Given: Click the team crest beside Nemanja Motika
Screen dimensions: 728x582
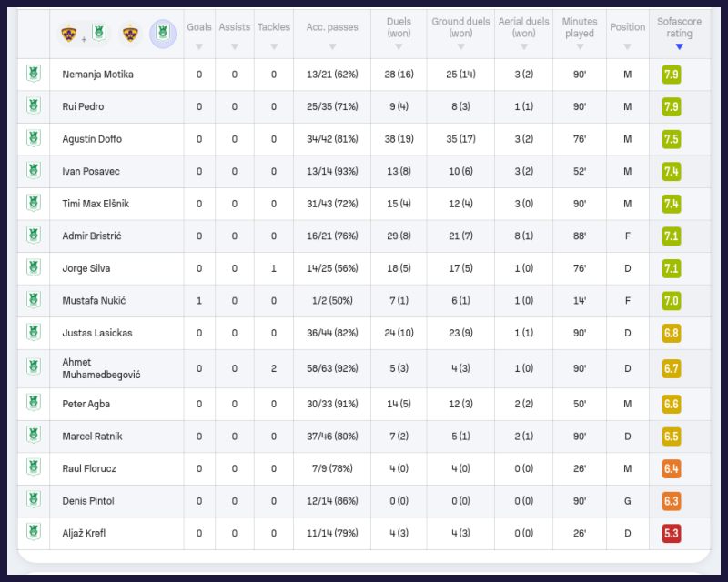Looking at the screenshot, I should [34, 75].
